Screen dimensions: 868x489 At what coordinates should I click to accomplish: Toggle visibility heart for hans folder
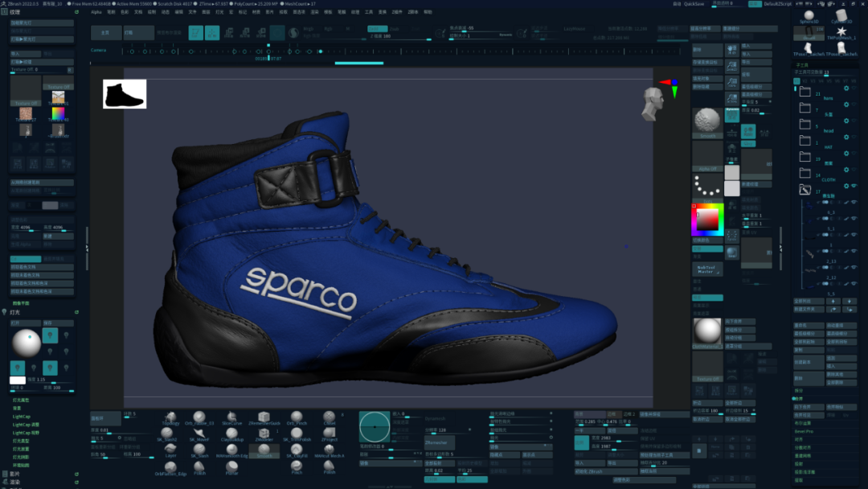click(x=854, y=88)
